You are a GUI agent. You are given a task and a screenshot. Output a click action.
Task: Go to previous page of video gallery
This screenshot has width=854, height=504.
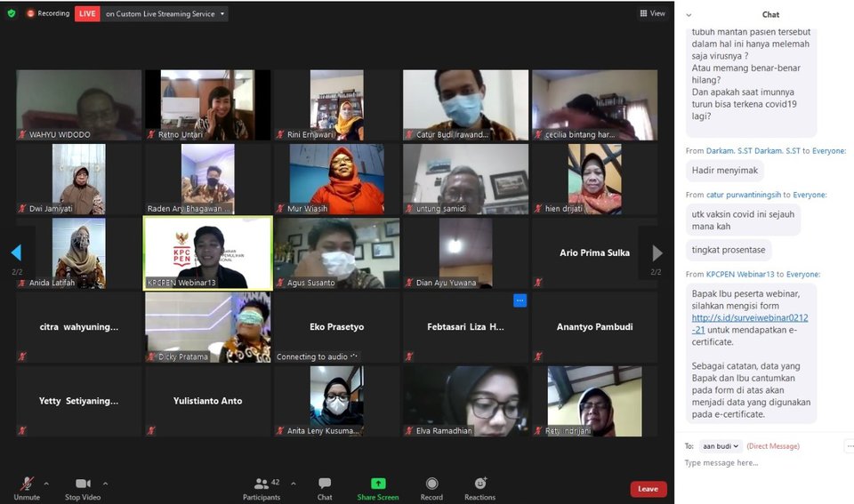click(16, 253)
